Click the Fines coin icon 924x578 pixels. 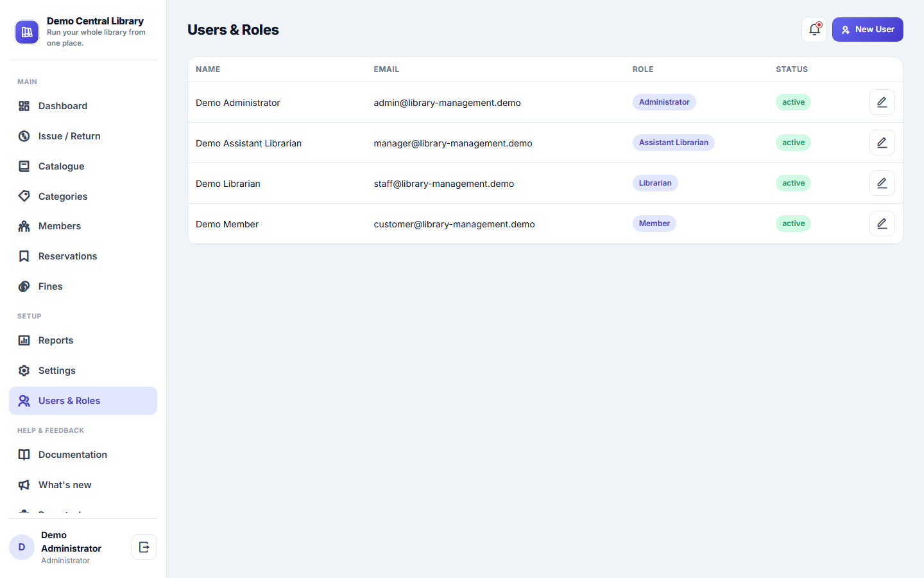tap(24, 286)
